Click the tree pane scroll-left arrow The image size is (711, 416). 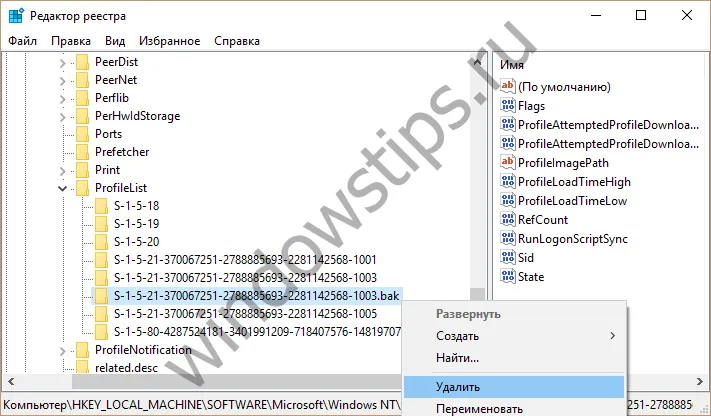click(x=11, y=382)
